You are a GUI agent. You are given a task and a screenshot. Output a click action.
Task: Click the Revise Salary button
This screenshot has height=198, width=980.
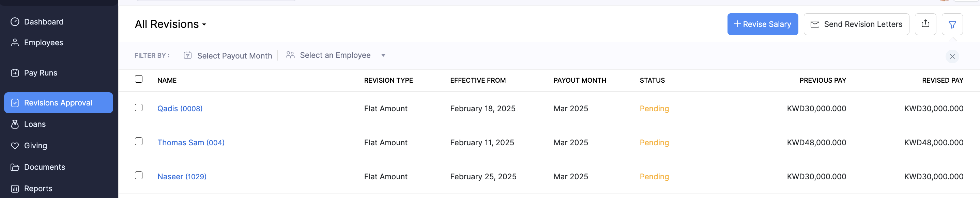click(x=762, y=24)
